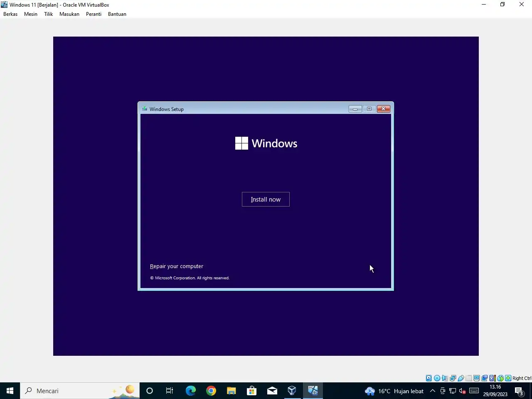Viewport: 532px width, 399px height.
Task: Click the hard disk activity status icon
Action: 429,378
